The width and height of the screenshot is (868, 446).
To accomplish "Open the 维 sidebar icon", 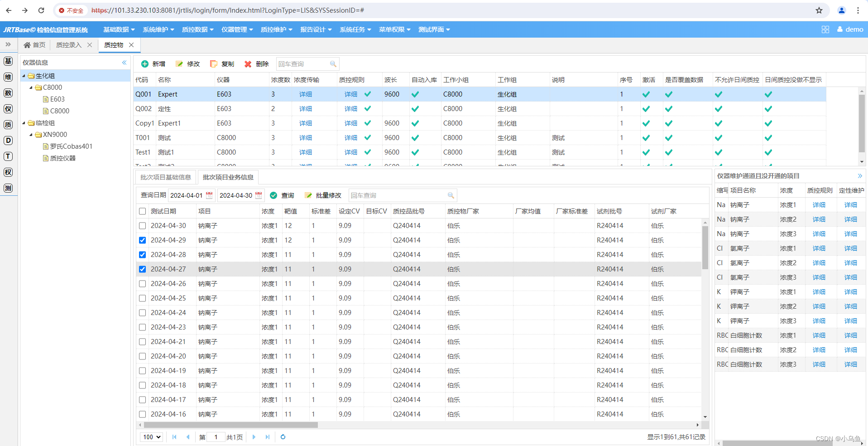I will (8, 77).
